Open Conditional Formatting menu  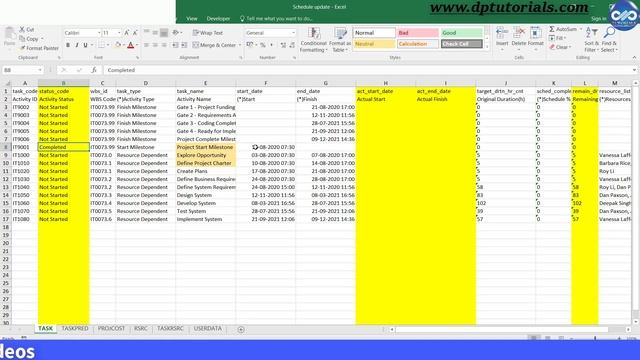313,40
